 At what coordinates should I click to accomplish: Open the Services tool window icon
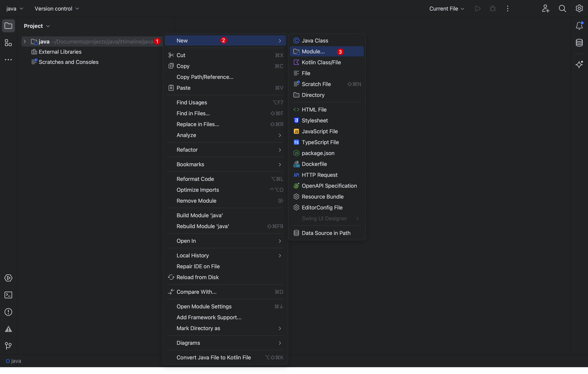tap(8, 278)
